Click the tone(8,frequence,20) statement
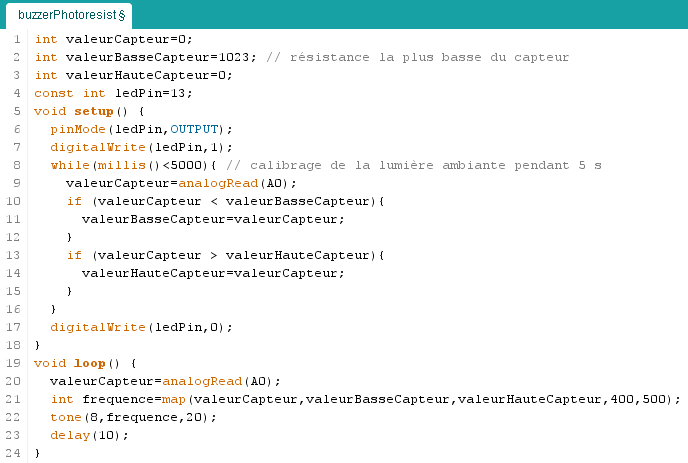 coord(133,417)
